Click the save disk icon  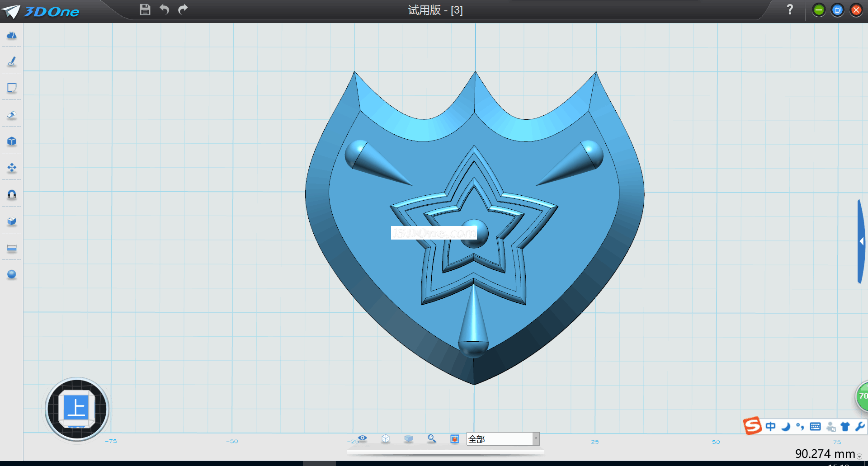click(145, 9)
